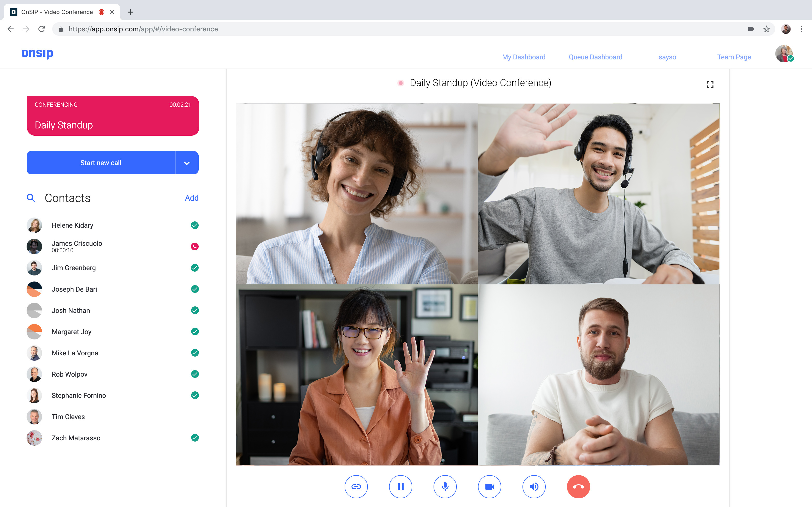Click the hang up red phone icon
This screenshot has height=507, width=812.
tap(578, 486)
